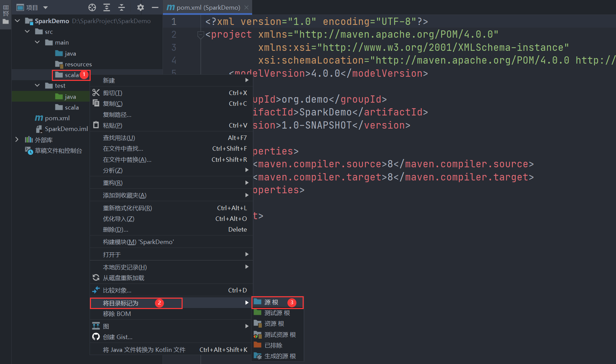This screenshot has height=364, width=616.
Task: Click the locate/select opened file target icon
Action: coord(92,7)
